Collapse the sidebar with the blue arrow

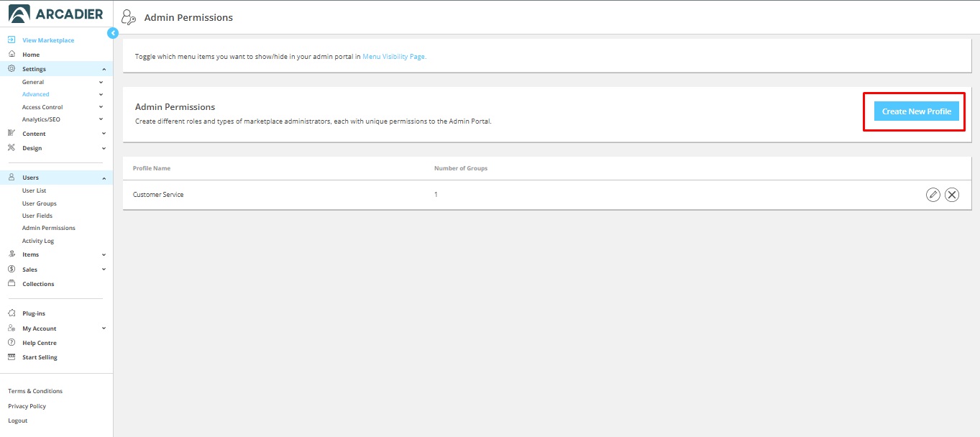(x=112, y=33)
